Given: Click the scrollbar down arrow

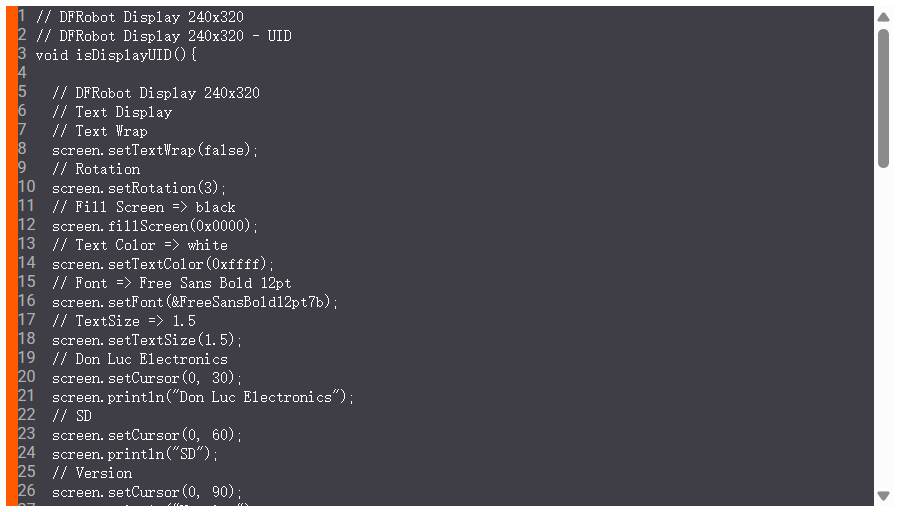Looking at the screenshot, I should click(x=883, y=495).
